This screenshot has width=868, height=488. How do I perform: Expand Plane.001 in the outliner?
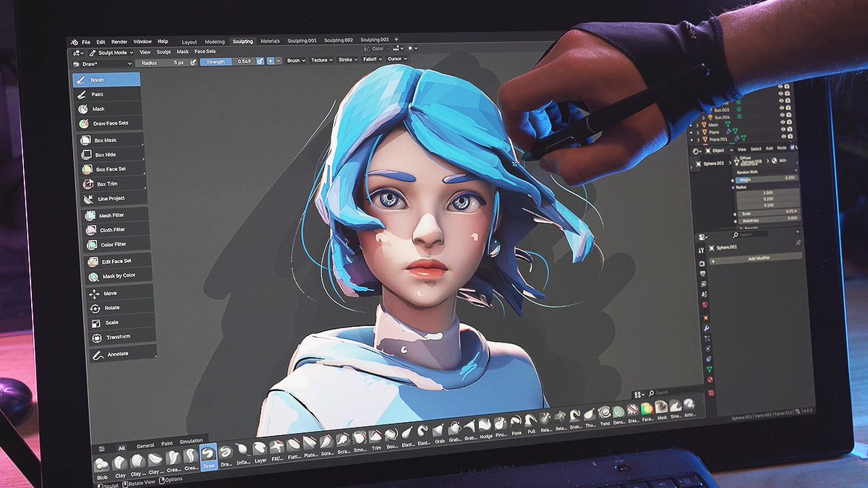(x=699, y=140)
